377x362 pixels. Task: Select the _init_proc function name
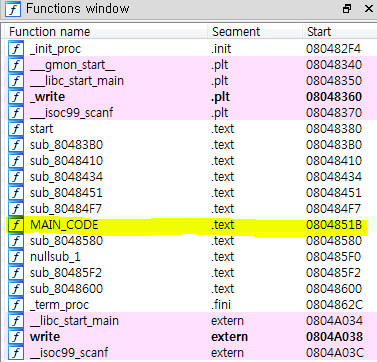pos(55,49)
